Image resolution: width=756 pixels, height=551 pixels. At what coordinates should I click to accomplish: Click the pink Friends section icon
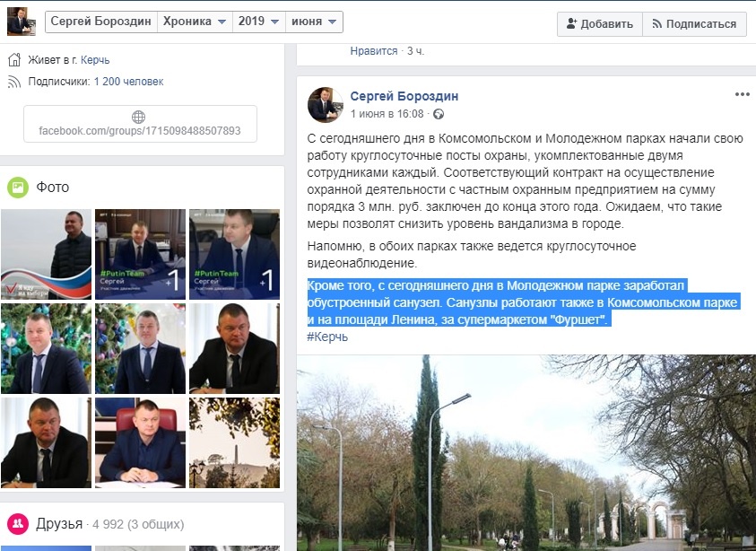(17, 523)
